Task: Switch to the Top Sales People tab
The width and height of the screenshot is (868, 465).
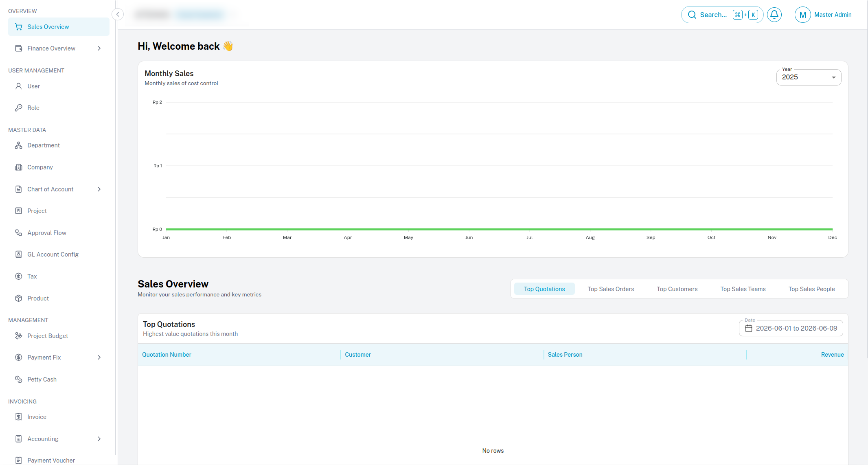Action: pos(811,289)
